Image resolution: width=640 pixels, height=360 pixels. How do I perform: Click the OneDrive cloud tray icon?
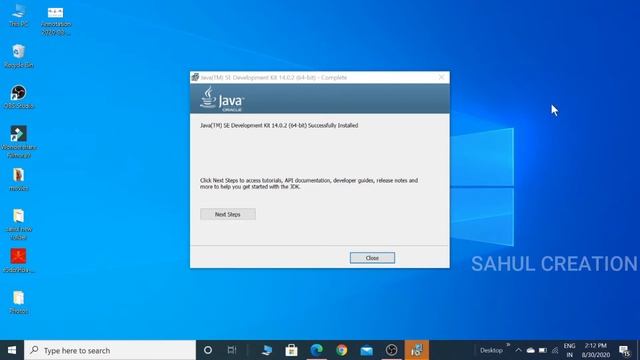[531, 350]
